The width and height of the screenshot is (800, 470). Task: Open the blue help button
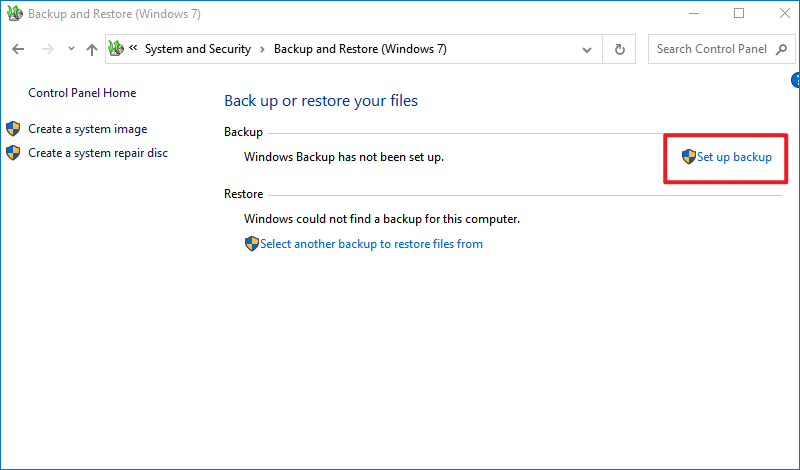click(795, 80)
